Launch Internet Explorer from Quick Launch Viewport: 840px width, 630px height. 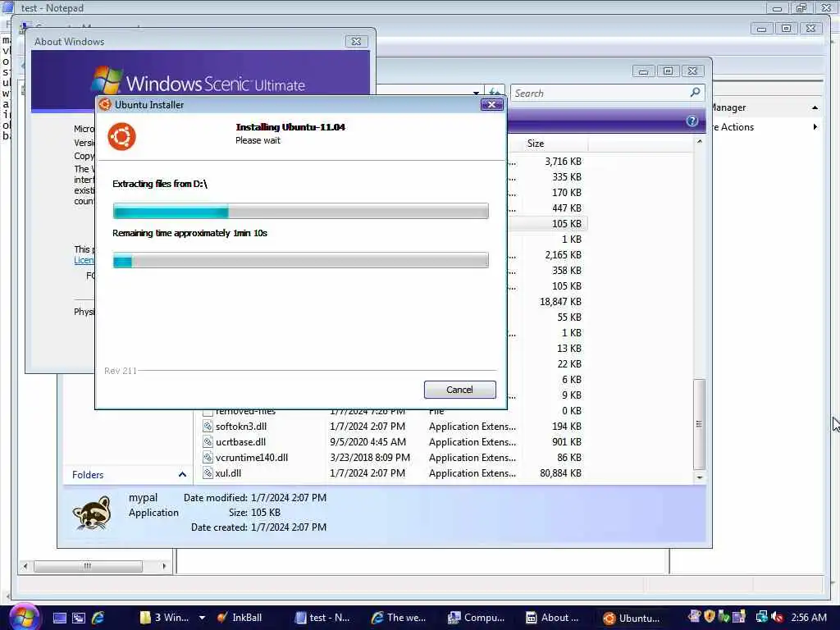tap(98, 618)
